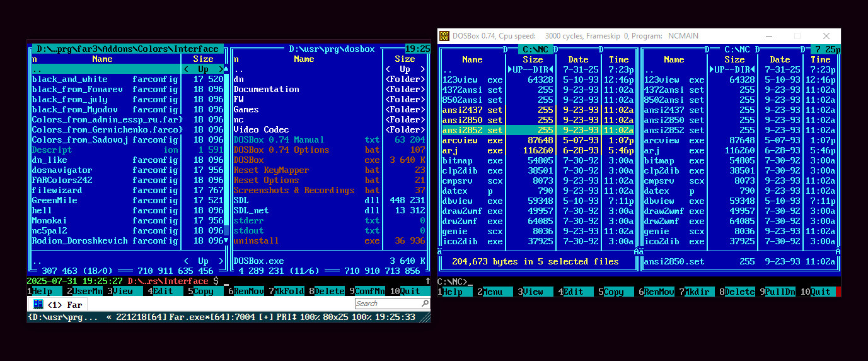
Task: Click the DOSBox icon in the title bar
Action: point(444,36)
